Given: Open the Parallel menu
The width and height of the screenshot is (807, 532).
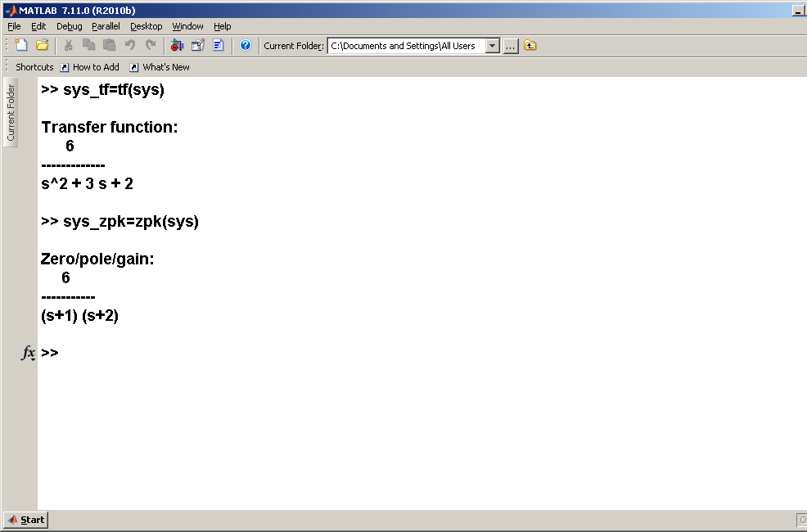Looking at the screenshot, I should tap(106, 26).
